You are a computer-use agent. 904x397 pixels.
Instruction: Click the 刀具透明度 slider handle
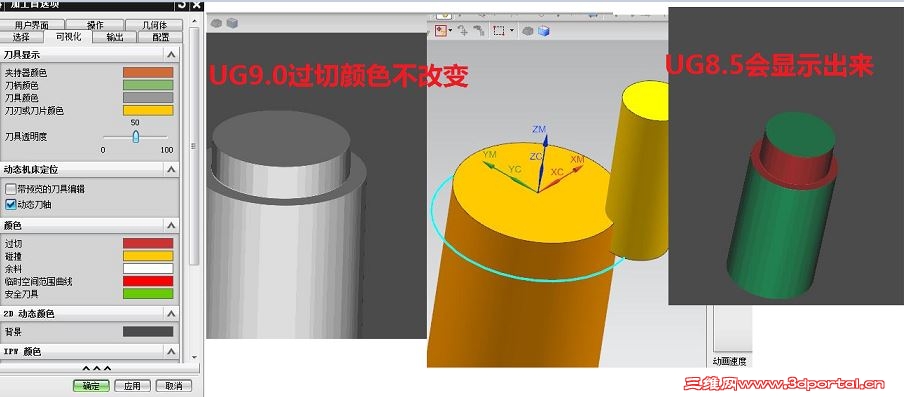coord(135,137)
